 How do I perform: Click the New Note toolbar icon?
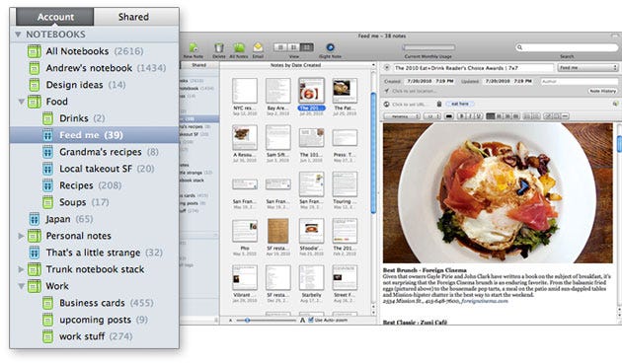click(194, 48)
